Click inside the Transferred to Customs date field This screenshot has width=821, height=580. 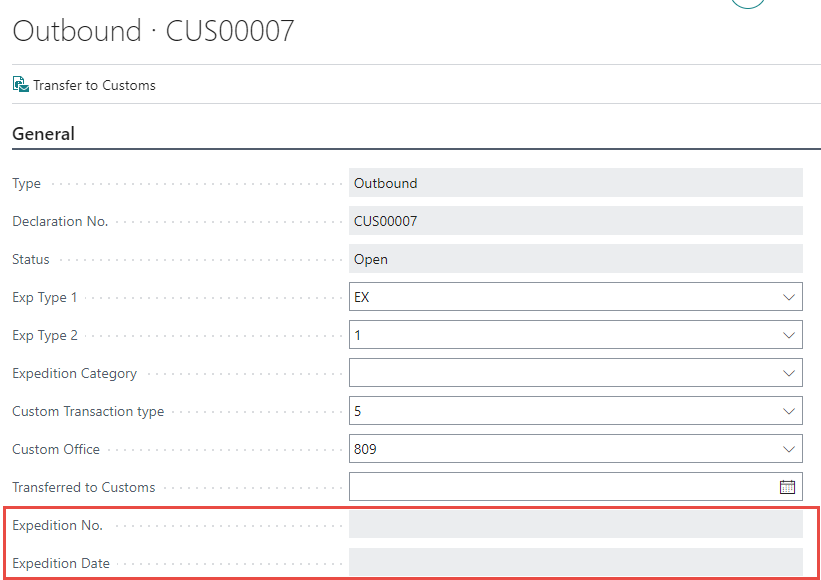point(560,487)
